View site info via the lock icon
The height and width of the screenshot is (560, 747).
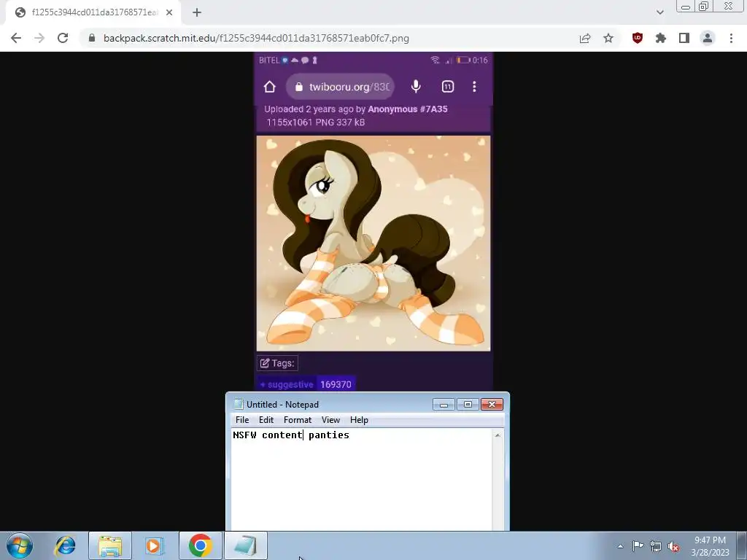92,38
